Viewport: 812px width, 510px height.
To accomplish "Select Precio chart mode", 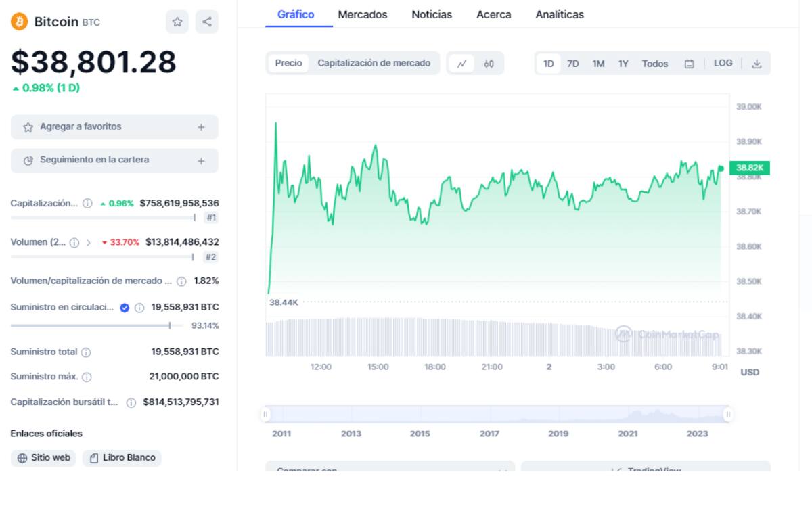I will [x=288, y=63].
